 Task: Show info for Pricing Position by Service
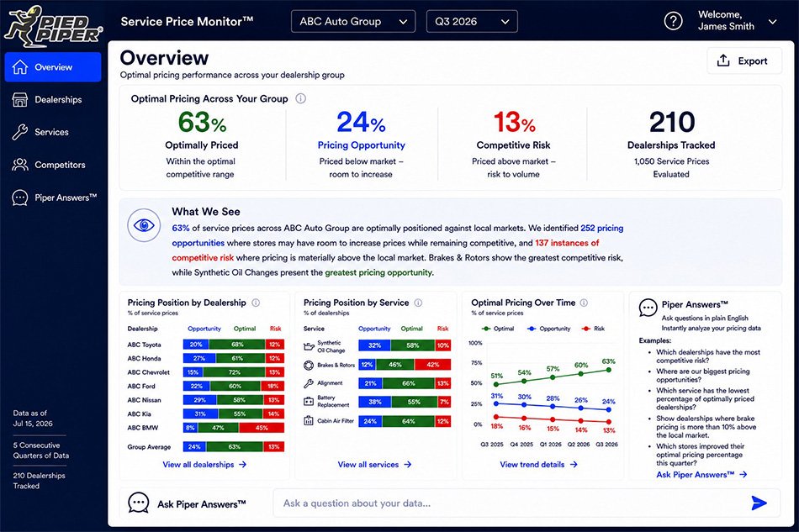(418, 303)
